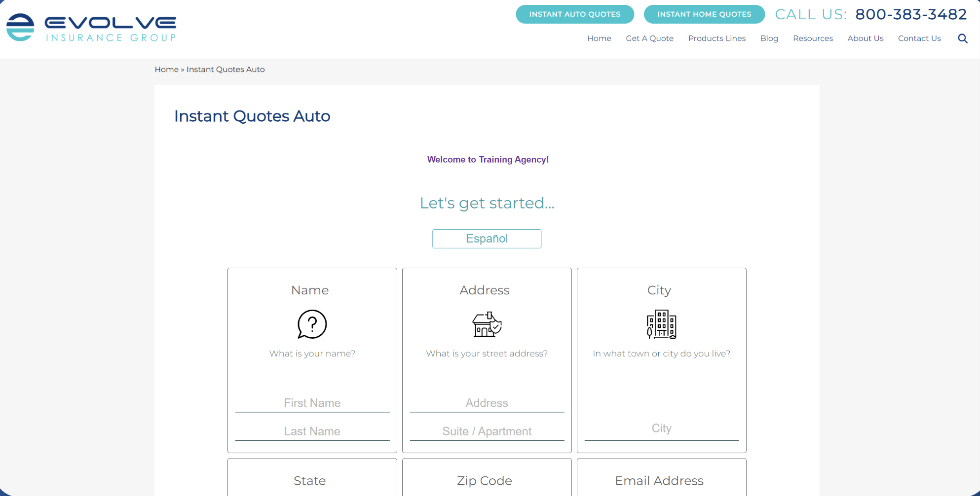Screen dimensions: 980x496
Task: Click the house shield icon under Address
Action: coord(487,324)
